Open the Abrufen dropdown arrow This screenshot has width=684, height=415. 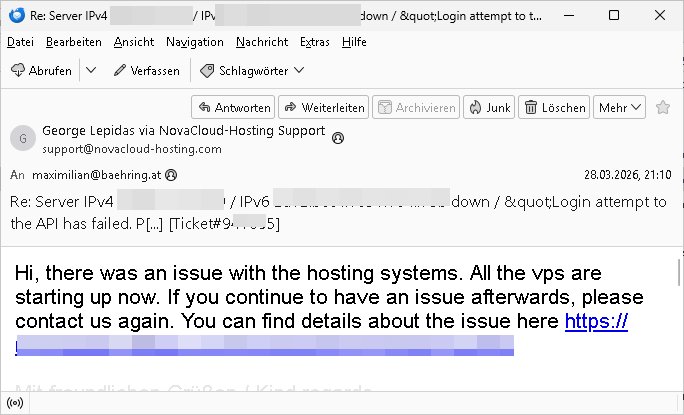[91, 70]
